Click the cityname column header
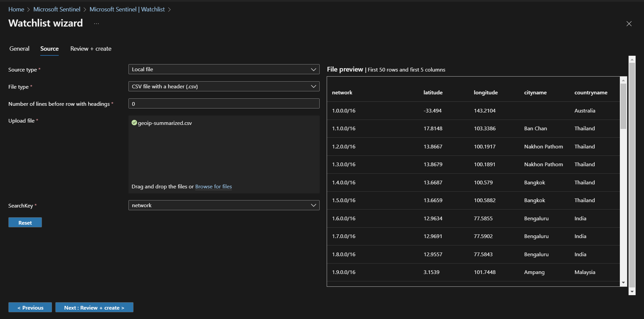 (535, 92)
